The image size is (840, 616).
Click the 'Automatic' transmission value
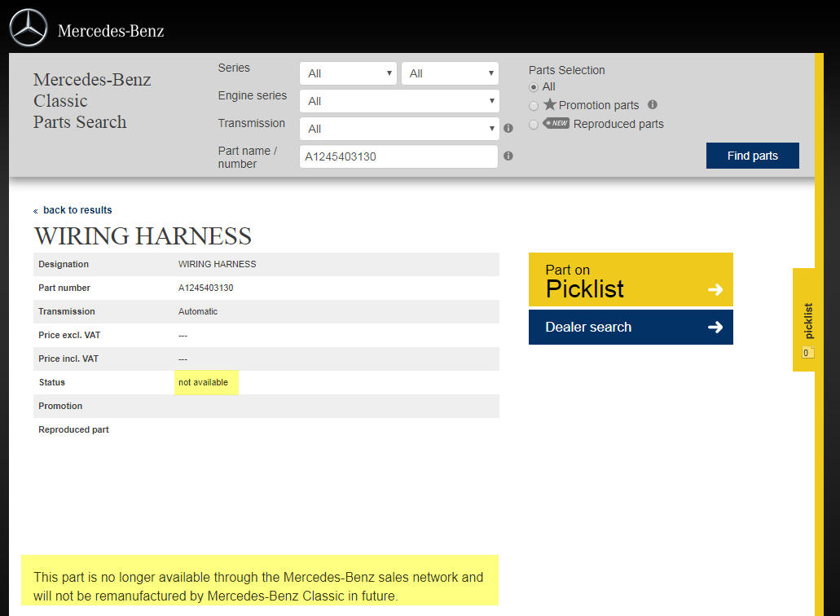pyautogui.click(x=198, y=311)
